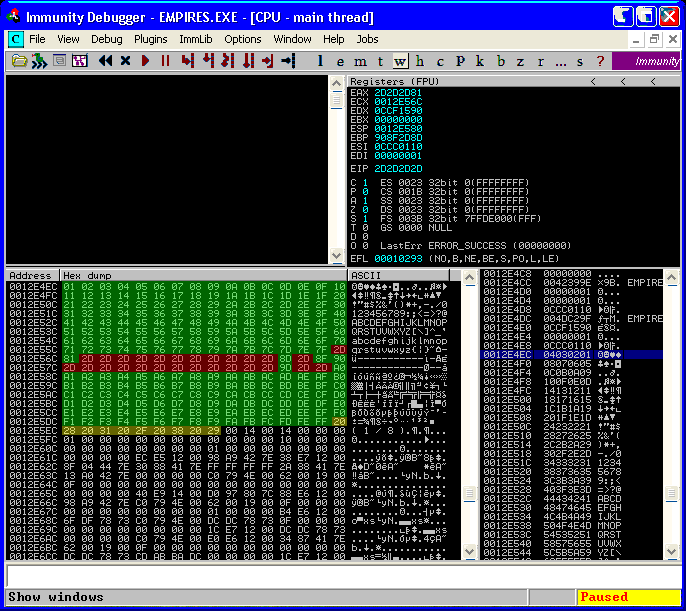The width and height of the screenshot is (686, 611).
Task: Open the File menu
Action: click(37, 39)
